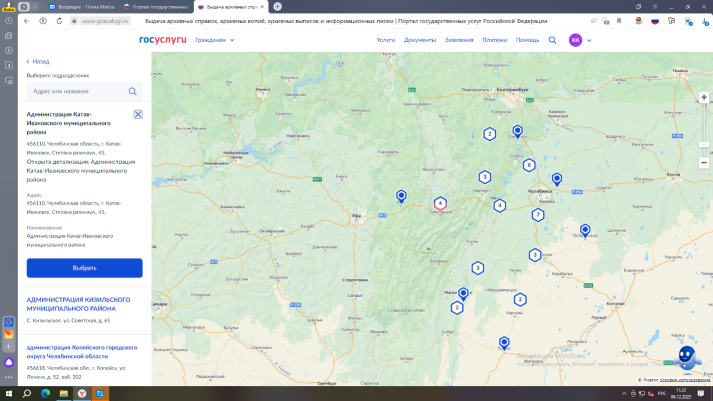Click the search magnifier in the site header

[x=552, y=40]
